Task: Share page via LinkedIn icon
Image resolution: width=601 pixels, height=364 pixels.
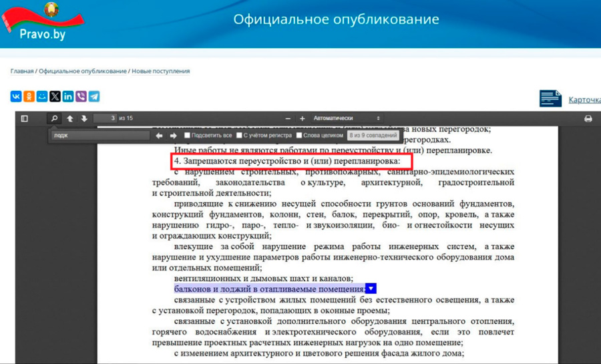Action: pos(68,96)
